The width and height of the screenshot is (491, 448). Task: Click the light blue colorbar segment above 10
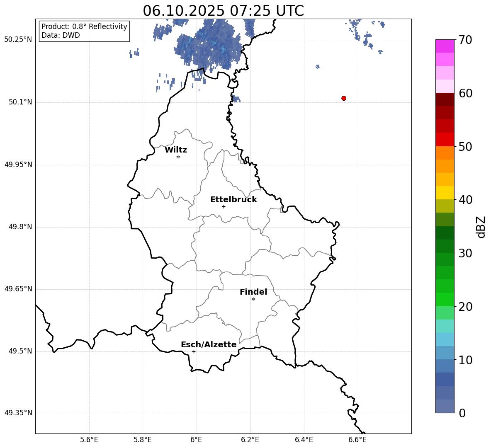click(x=445, y=353)
